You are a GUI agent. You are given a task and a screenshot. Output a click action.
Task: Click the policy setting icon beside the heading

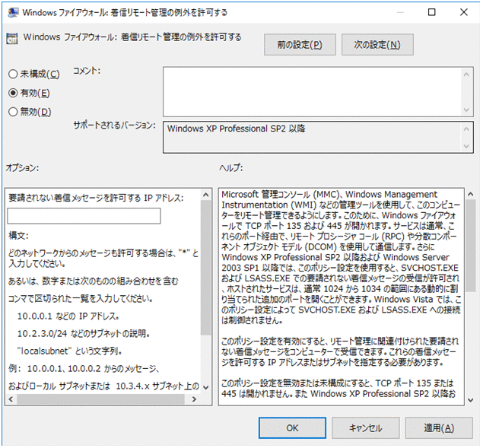point(12,39)
